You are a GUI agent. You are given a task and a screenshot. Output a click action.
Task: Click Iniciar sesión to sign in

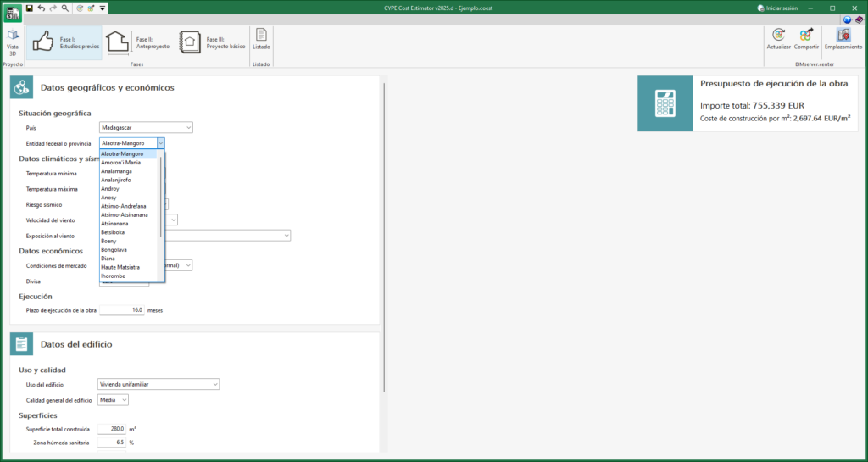coord(777,8)
